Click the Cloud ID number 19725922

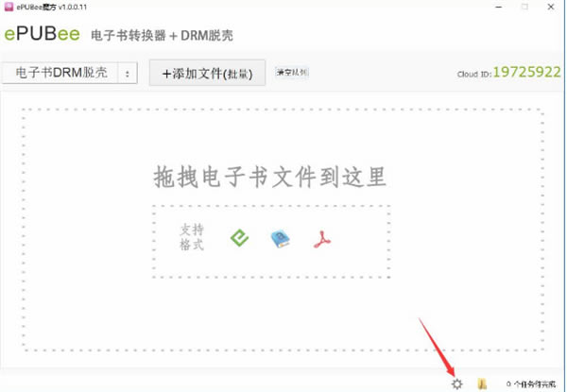pos(527,72)
